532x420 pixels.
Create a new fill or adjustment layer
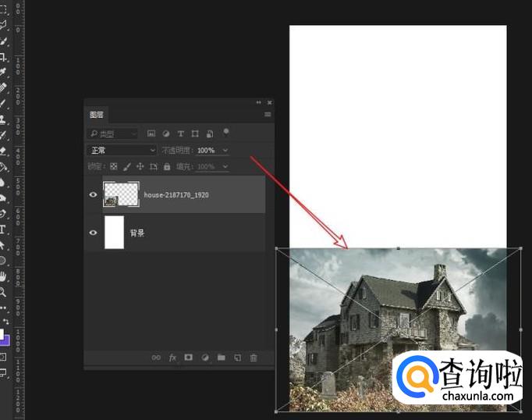(x=205, y=358)
